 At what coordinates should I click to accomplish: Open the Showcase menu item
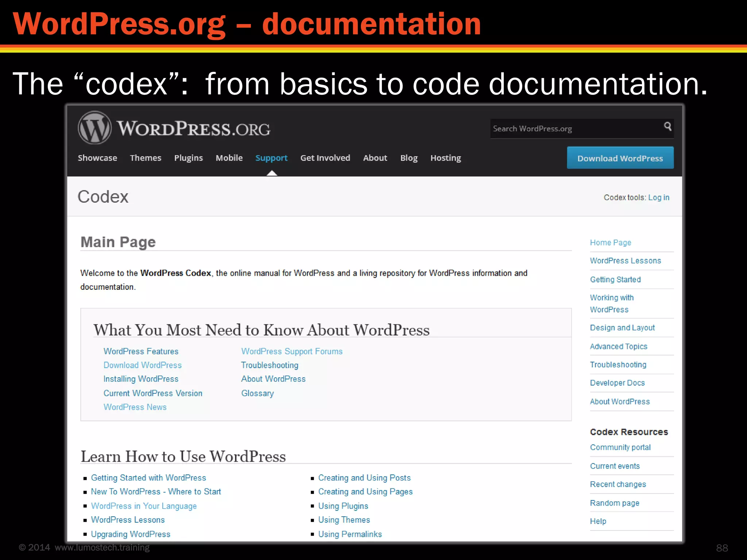[97, 158]
